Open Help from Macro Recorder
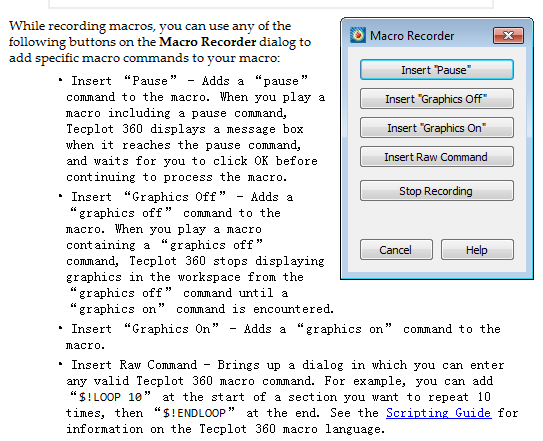543x441 pixels. coord(477,250)
